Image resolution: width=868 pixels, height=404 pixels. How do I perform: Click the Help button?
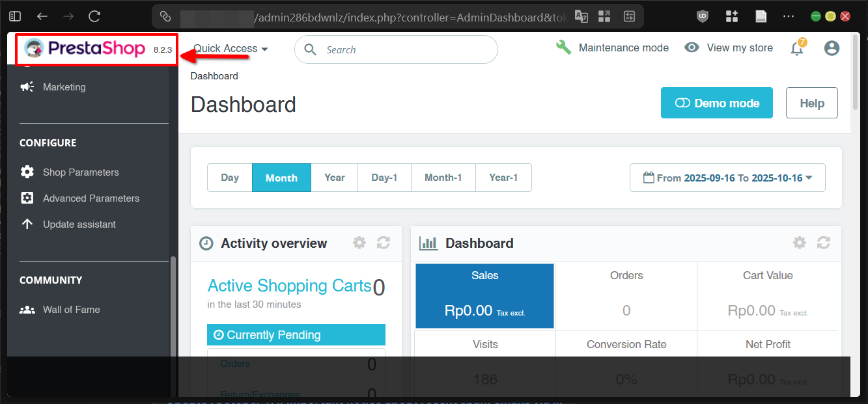[x=811, y=103]
